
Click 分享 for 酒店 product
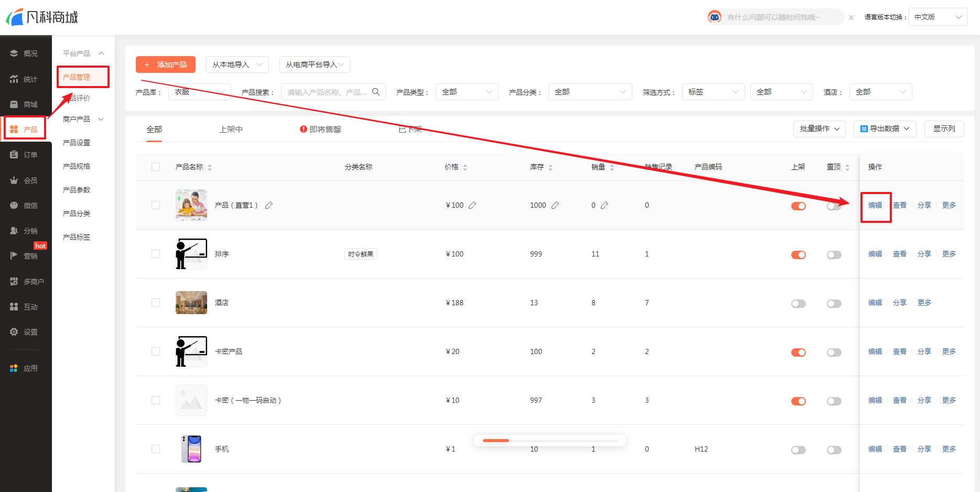pos(900,303)
